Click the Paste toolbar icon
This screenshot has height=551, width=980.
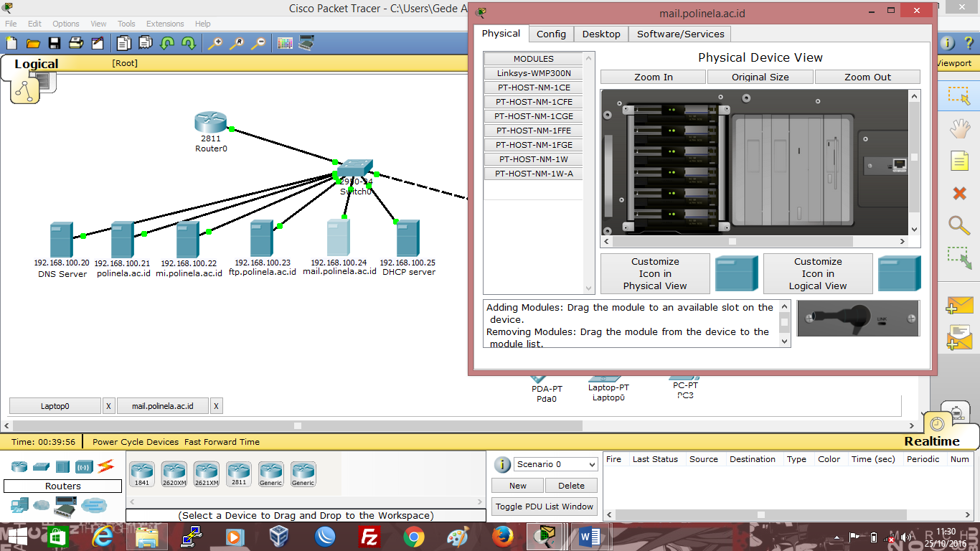pyautogui.click(x=146, y=43)
